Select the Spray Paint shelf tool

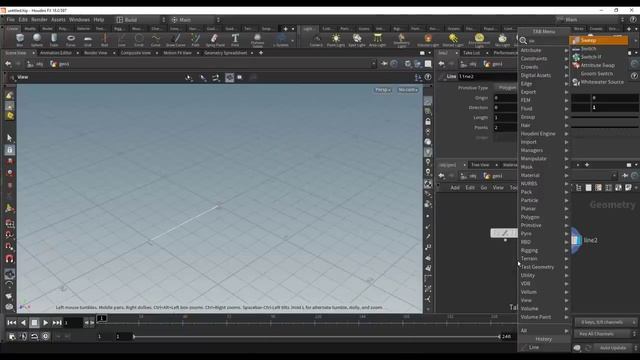coord(215,40)
